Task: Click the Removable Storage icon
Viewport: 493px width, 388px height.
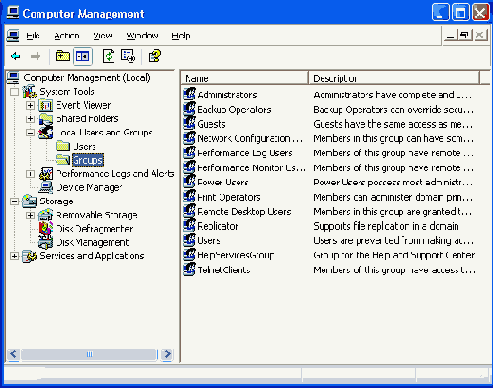Action: (46, 215)
